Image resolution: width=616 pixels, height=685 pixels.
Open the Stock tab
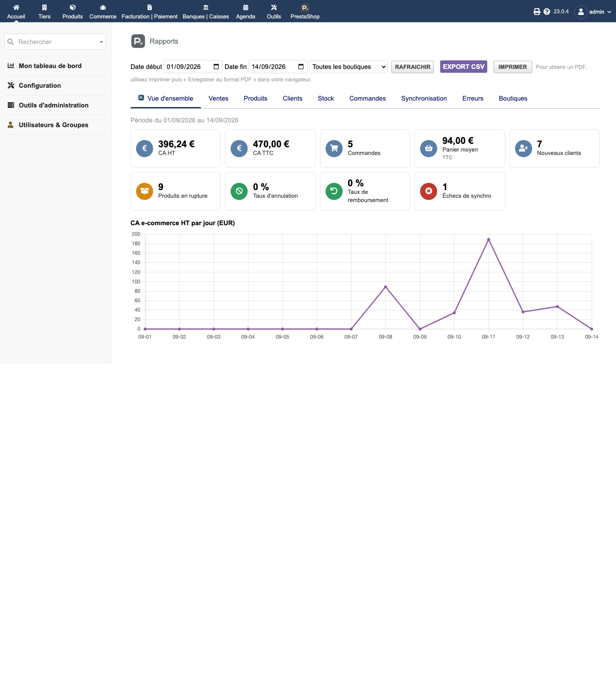pyautogui.click(x=326, y=98)
